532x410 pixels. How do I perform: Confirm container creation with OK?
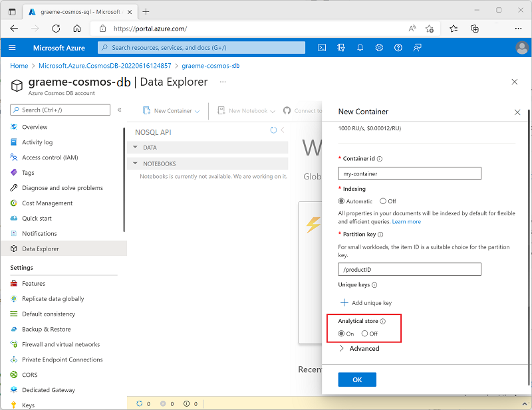(357, 379)
